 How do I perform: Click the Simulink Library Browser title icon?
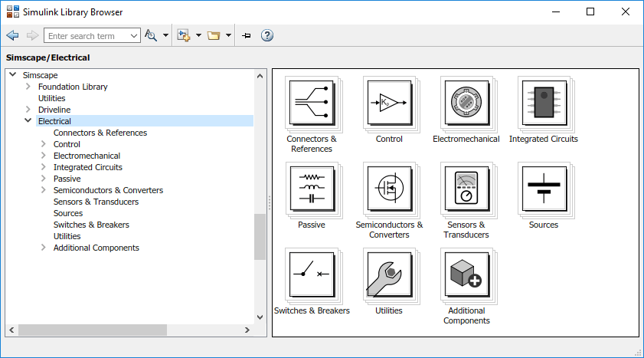tap(13, 12)
